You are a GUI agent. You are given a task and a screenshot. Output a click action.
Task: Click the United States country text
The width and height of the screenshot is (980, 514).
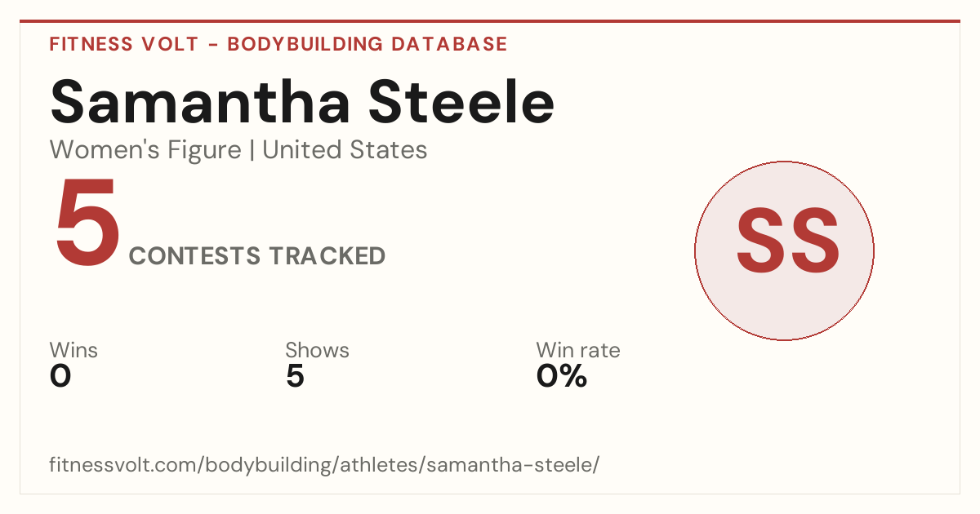pyautogui.click(x=345, y=150)
